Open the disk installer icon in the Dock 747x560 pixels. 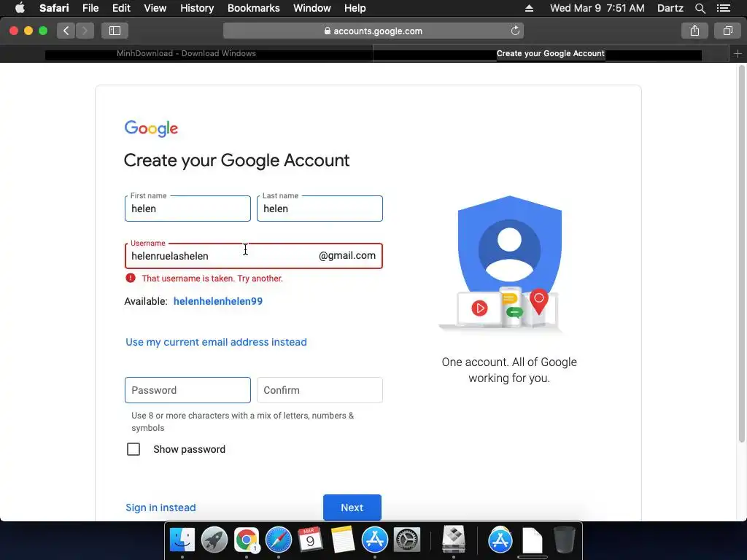pos(453,539)
